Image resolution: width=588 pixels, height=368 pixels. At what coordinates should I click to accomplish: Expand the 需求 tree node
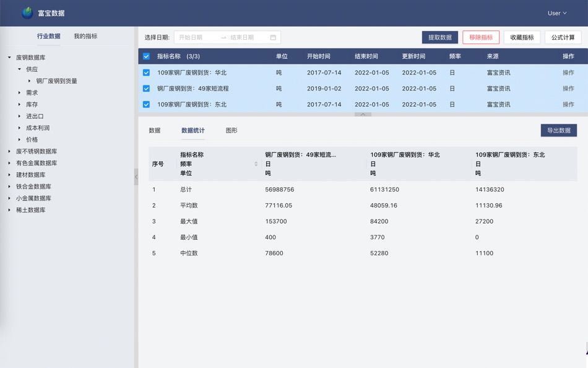20,92
